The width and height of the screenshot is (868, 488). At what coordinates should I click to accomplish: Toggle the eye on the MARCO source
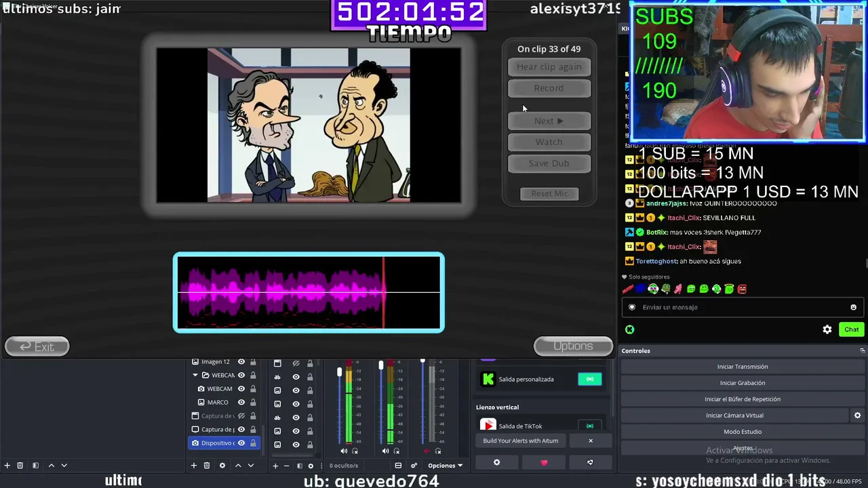241,403
